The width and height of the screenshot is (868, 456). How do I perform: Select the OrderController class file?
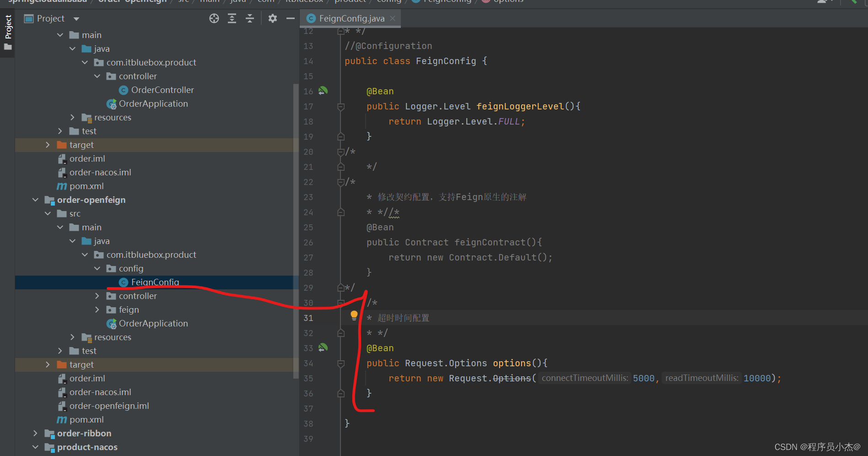coord(162,90)
